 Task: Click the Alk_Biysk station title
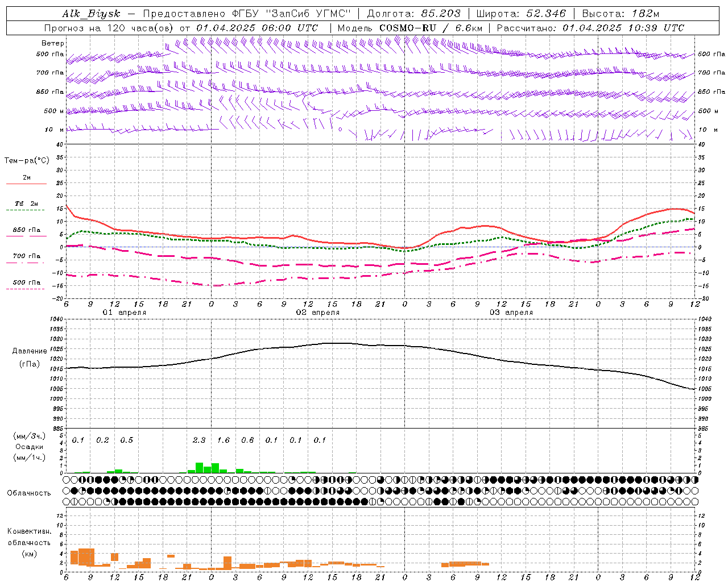(x=91, y=14)
